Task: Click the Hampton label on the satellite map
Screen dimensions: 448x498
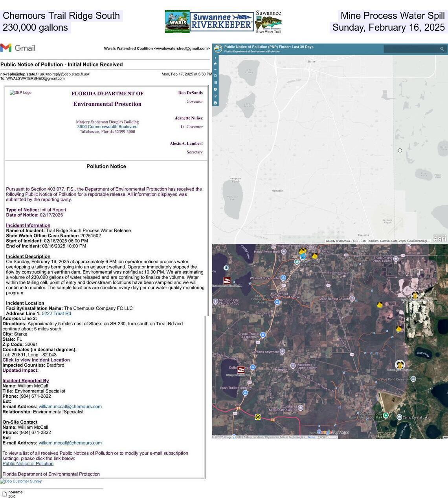Action: click(281, 370)
